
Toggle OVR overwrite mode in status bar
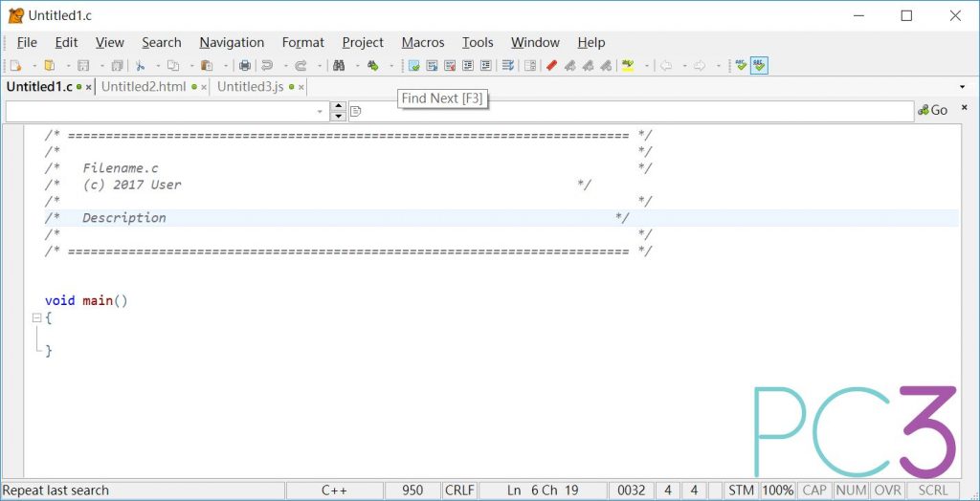(888, 490)
